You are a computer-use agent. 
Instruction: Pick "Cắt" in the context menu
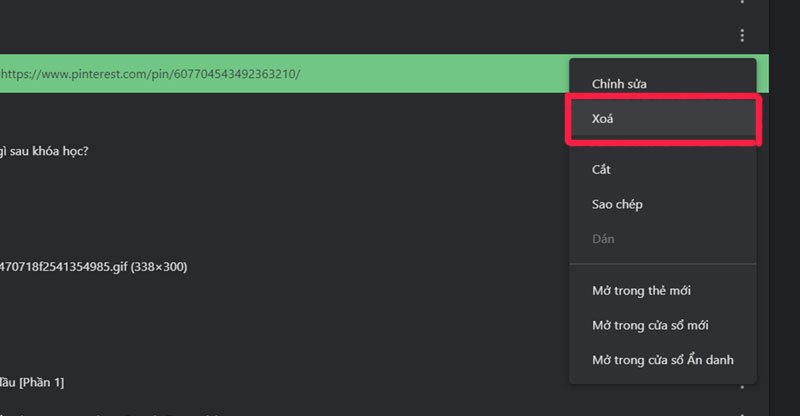(x=601, y=169)
